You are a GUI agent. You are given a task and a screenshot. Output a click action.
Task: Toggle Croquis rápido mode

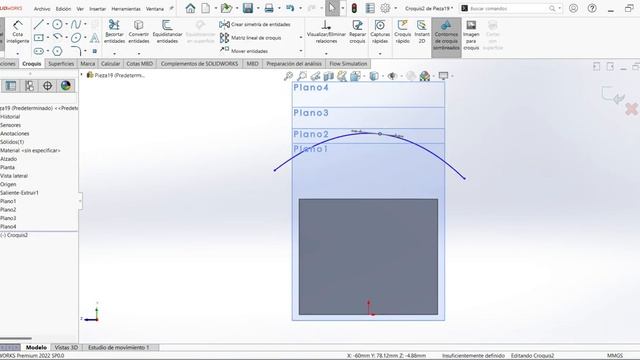coord(402,31)
